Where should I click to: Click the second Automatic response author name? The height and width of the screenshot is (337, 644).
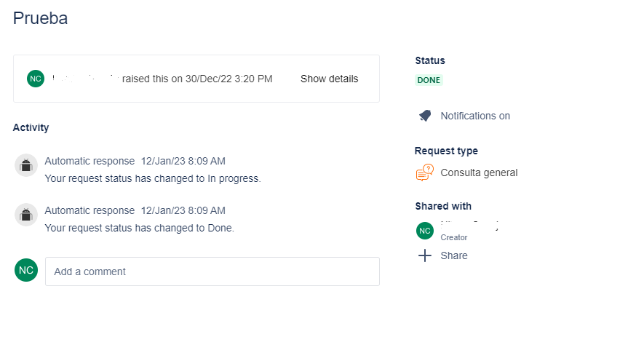click(x=90, y=210)
